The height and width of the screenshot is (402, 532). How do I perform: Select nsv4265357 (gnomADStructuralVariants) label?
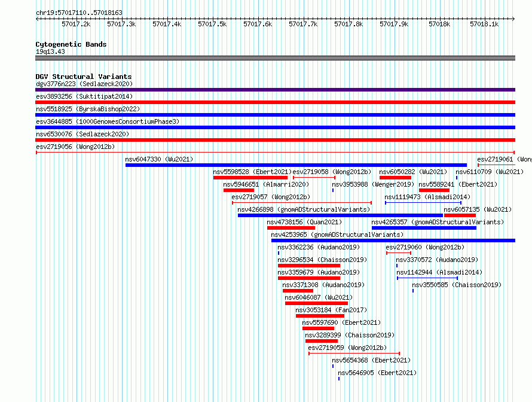pyautogui.click(x=438, y=222)
